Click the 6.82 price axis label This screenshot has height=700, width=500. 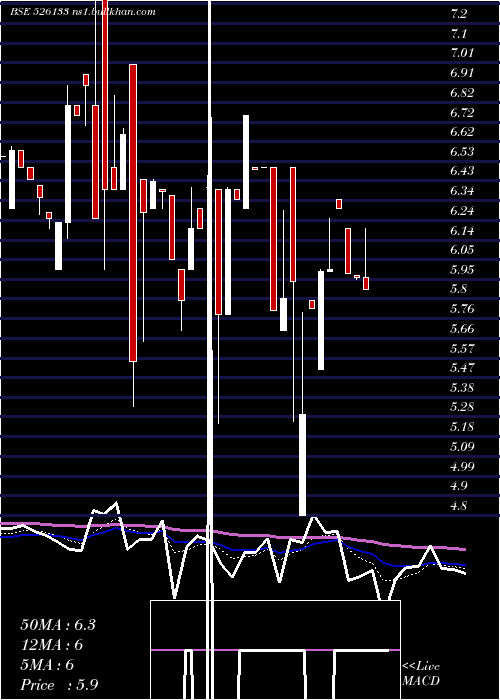(462, 92)
